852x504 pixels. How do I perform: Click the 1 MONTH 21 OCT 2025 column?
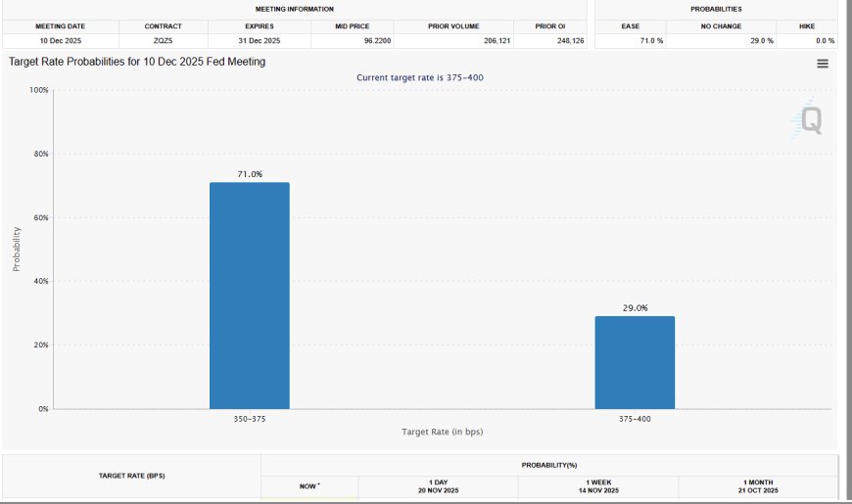pyautogui.click(x=758, y=486)
